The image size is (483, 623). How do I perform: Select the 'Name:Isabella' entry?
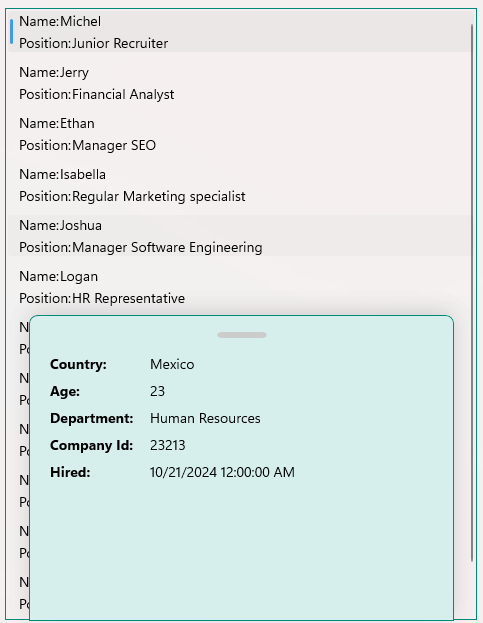coord(62,174)
